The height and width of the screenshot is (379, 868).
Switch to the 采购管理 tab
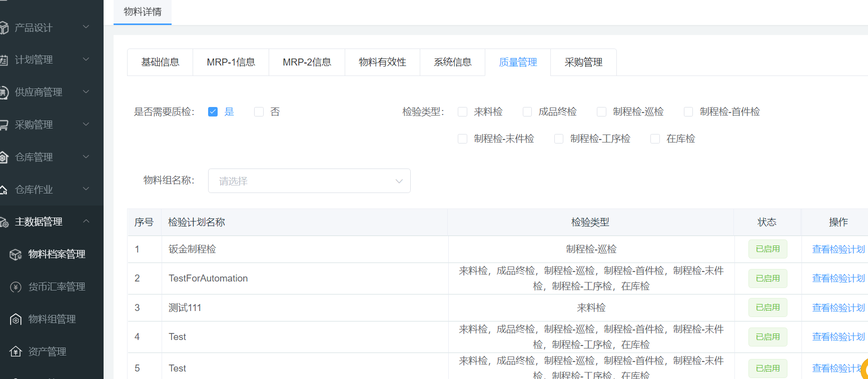tap(583, 62)
